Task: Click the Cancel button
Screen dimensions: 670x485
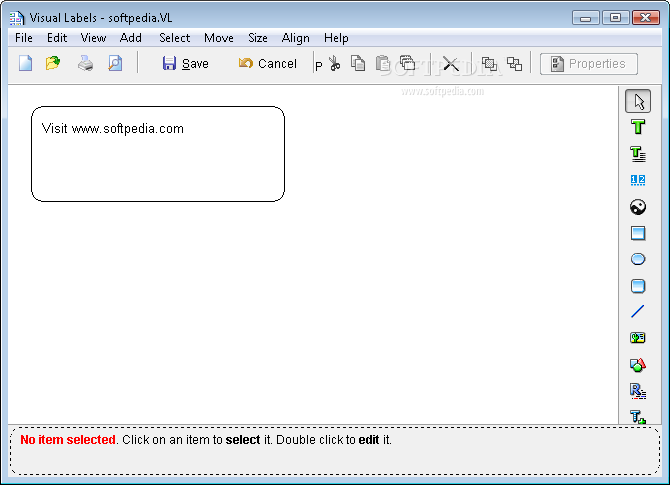Action: [x=268, y=64]
